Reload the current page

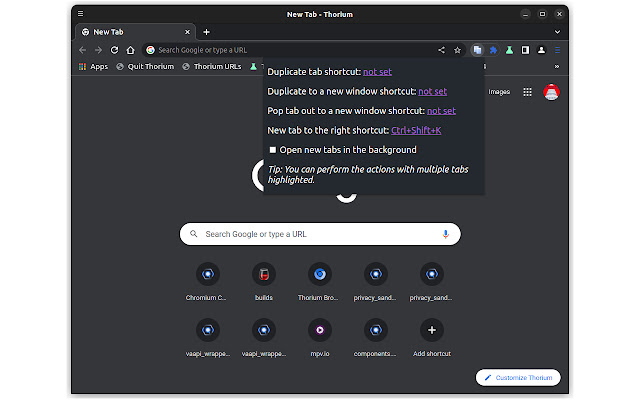coord(114,50)
